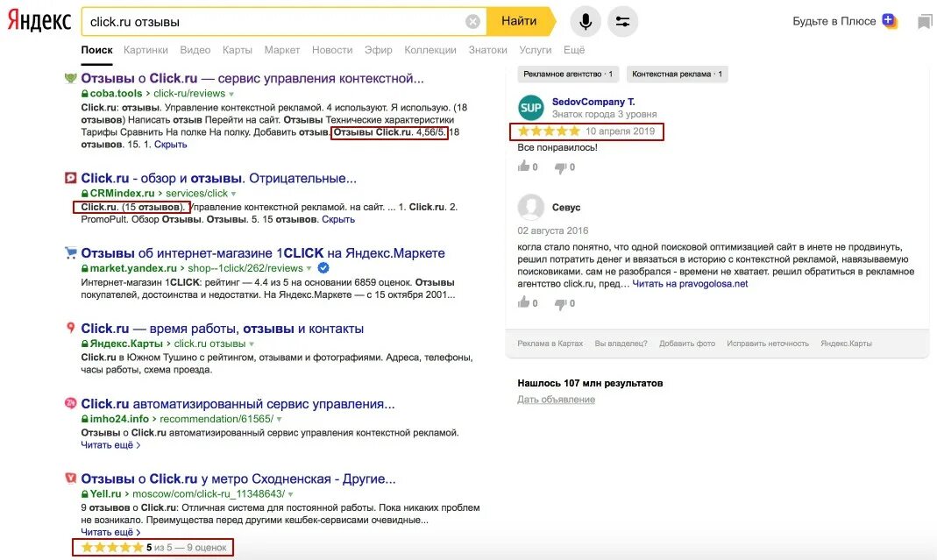The height and width of the screenshot is (560, 937).
Task: Expand the Яндекс.Карты URL dropdown arrow
Action: point(252,344)
